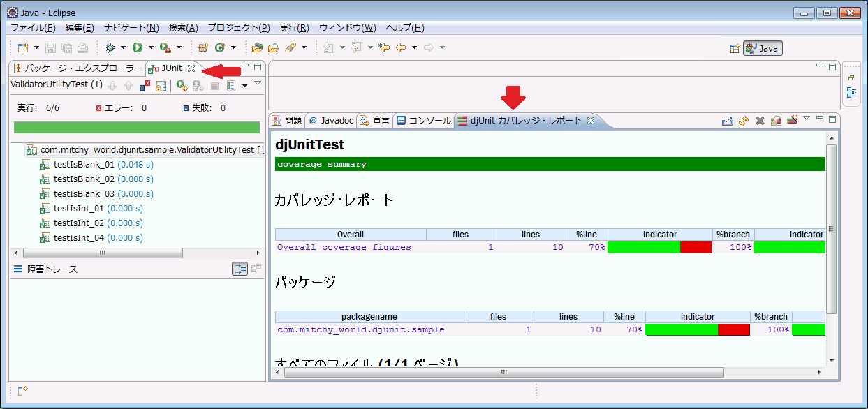Screen dimensions: 868x409
Task: Open the 実行(R) menu
Action: coord(294,28)
